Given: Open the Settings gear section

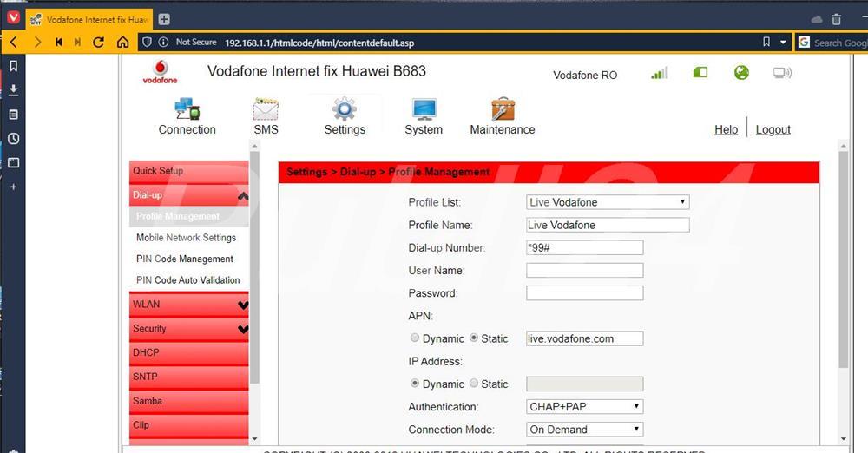Looking at the screenshot, I should (345, 117).
